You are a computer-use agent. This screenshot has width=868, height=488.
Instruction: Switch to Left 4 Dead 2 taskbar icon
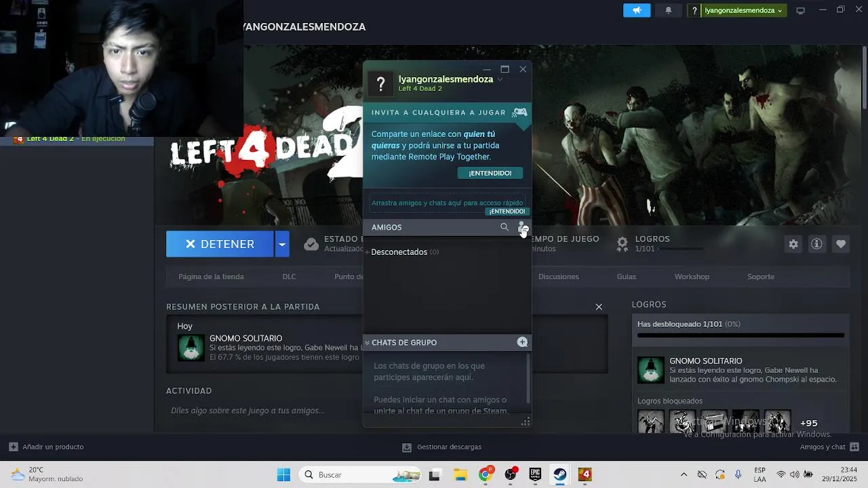tap(585, 475)
